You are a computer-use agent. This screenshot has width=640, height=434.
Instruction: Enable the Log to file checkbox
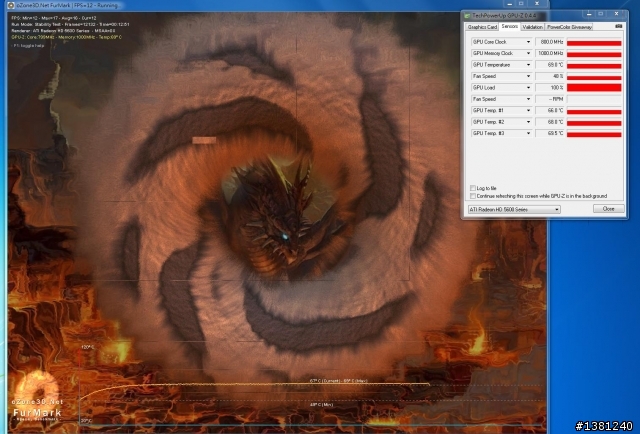coord(473,188)
